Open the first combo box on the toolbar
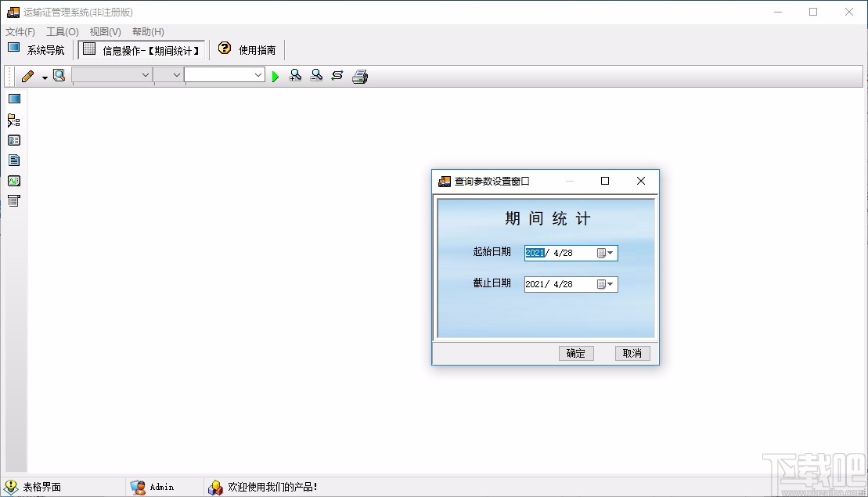 [x=111, y=75]
